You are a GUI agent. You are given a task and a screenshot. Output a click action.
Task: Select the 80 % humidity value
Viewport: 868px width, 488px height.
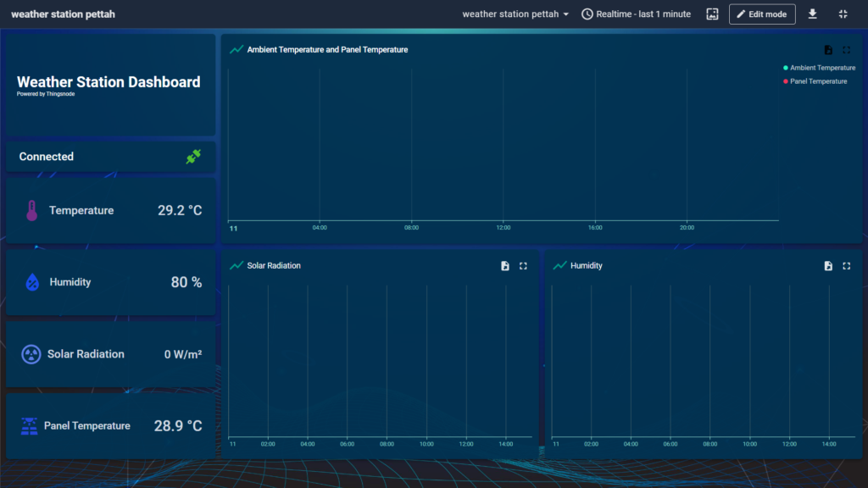186,282
